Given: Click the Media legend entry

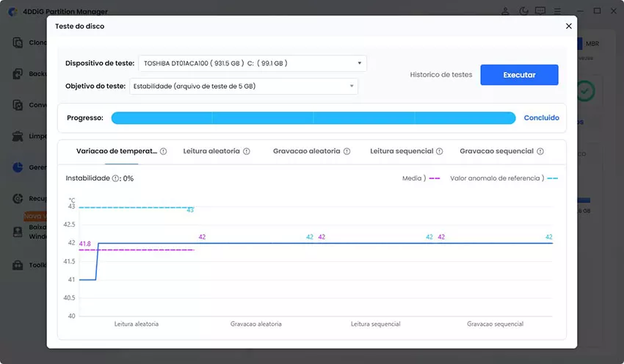Looking at the screenshot, I should 421,178.
